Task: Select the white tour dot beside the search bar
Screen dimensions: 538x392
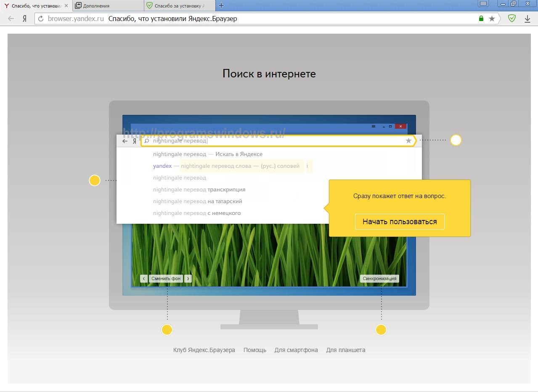Action: (456, 140)
